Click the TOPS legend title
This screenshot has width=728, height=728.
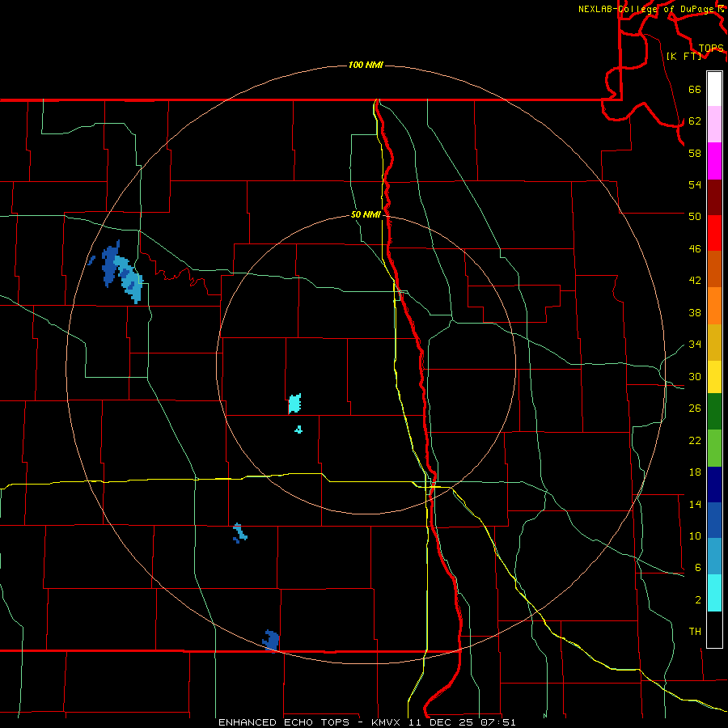point(711,48)
